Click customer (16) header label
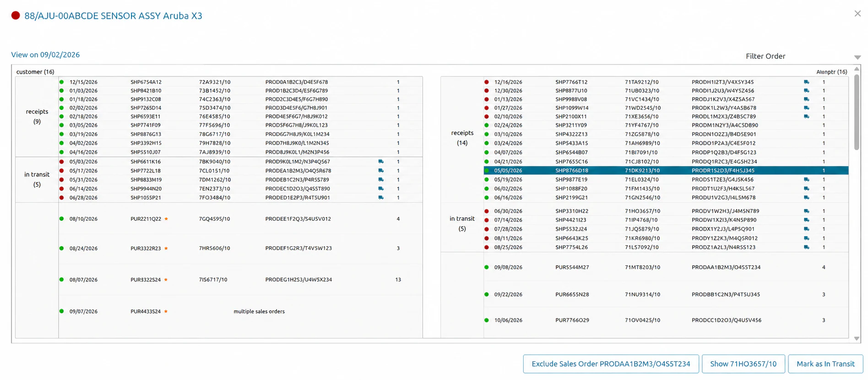Screen dimensions: 868x380 [x=35, y=72]
